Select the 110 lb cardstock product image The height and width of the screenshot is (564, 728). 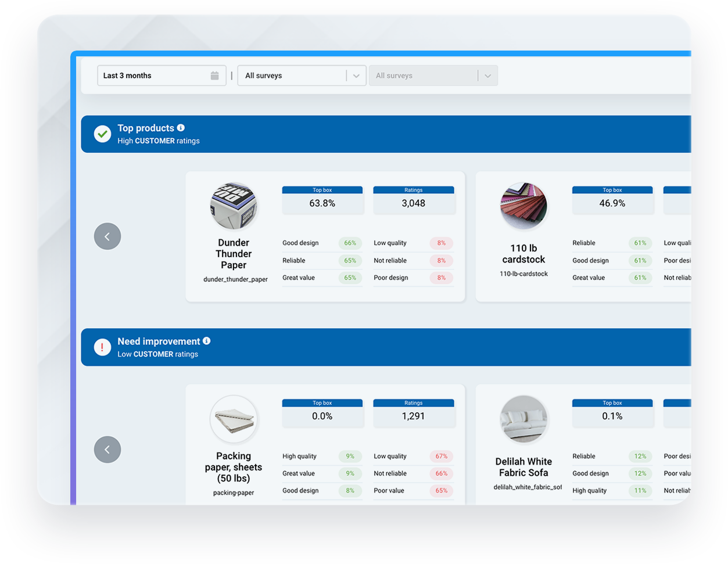pyautogui.click(x=523, y=206)
